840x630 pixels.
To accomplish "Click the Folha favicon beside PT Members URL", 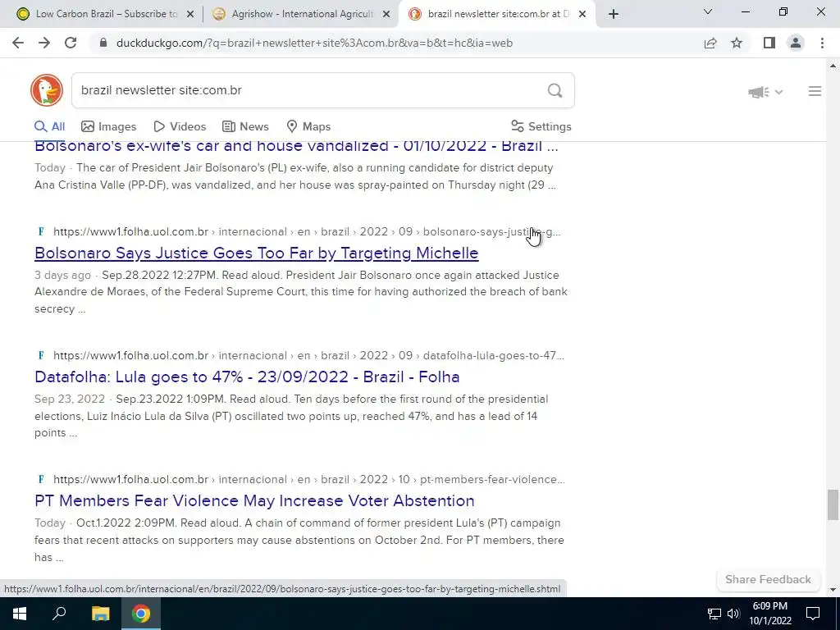I will pos(41,479).
